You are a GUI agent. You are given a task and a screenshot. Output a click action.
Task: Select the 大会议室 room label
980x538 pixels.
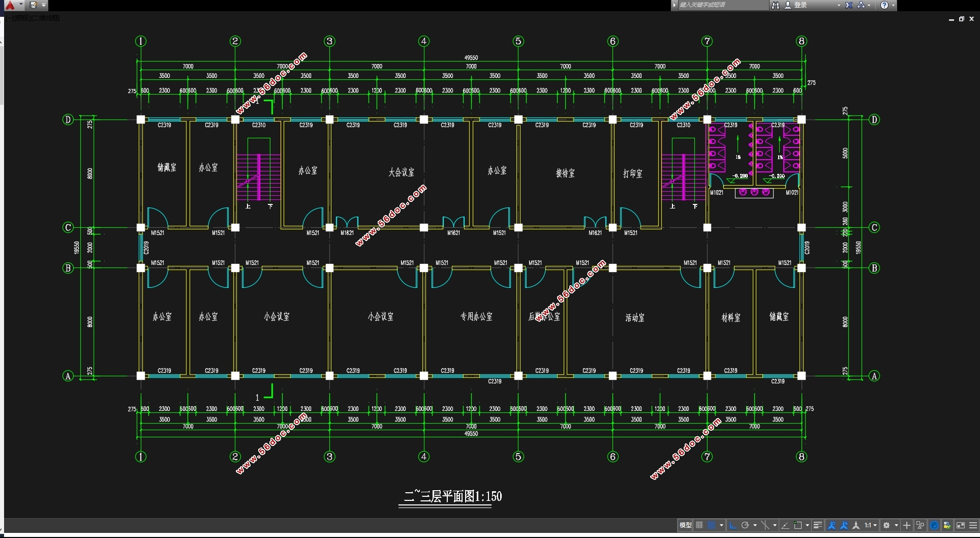pyautogui.click(x=401, y=172)
